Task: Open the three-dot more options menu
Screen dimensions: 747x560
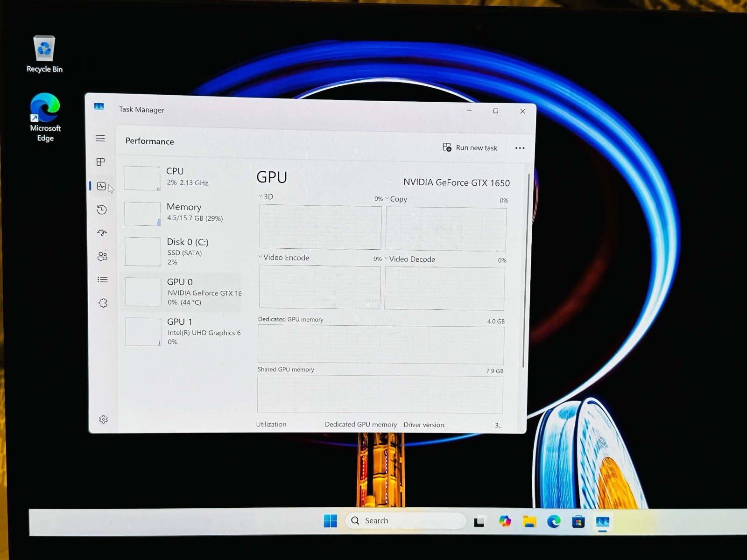Action: [520, 148]
